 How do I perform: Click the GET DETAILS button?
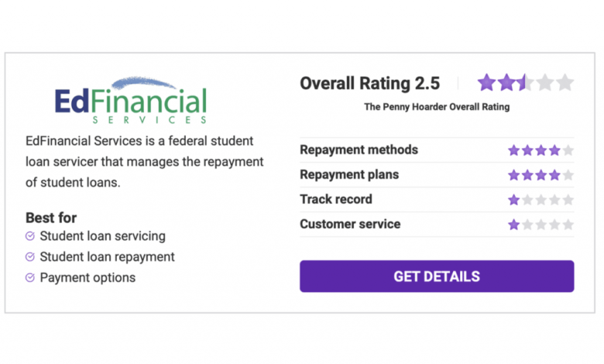point(437,276)
